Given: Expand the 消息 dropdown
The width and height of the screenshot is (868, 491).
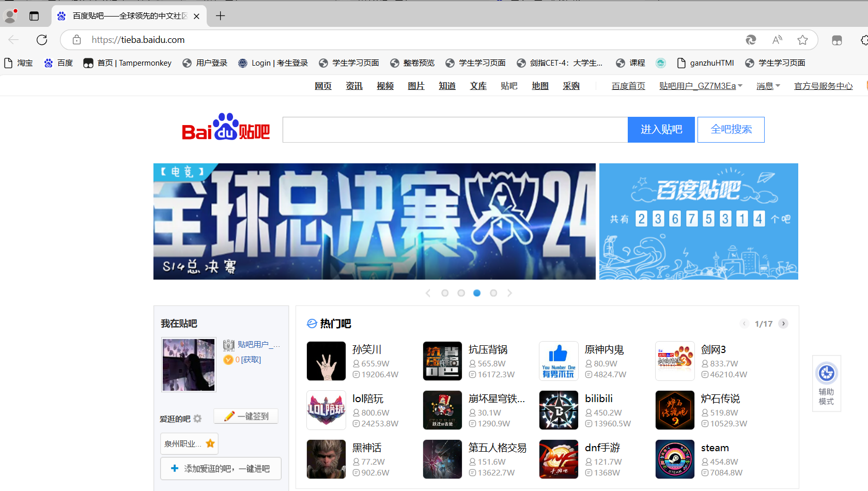Looking at the screenshot, I should coord(768,86).
